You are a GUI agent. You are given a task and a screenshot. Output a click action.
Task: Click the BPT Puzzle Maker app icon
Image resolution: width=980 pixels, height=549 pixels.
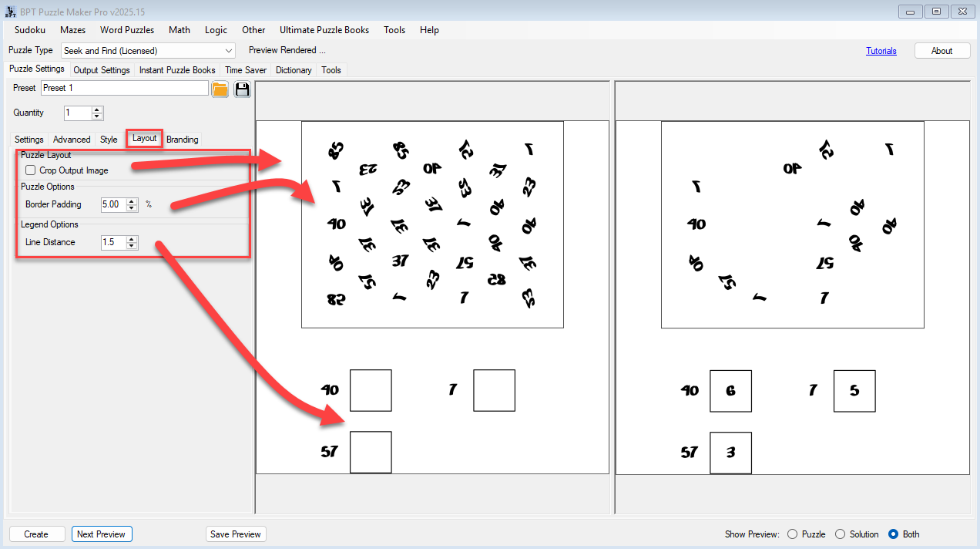tap(10, 12)
